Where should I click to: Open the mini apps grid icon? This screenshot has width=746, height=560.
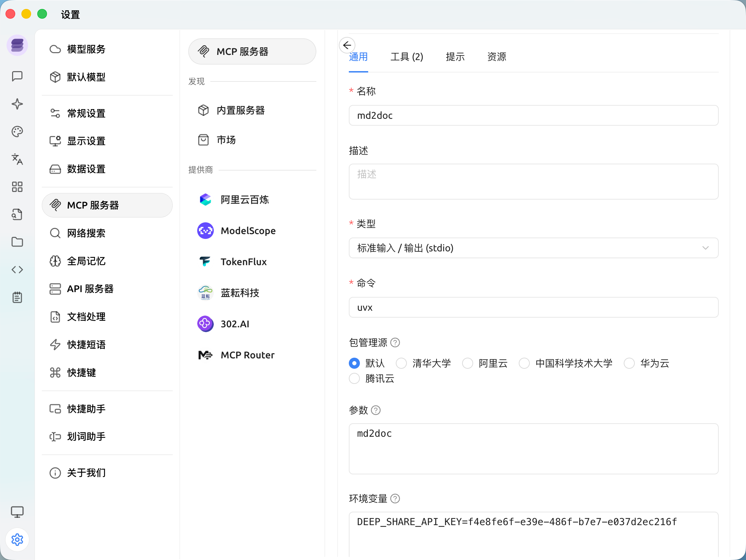pos(17,187)
